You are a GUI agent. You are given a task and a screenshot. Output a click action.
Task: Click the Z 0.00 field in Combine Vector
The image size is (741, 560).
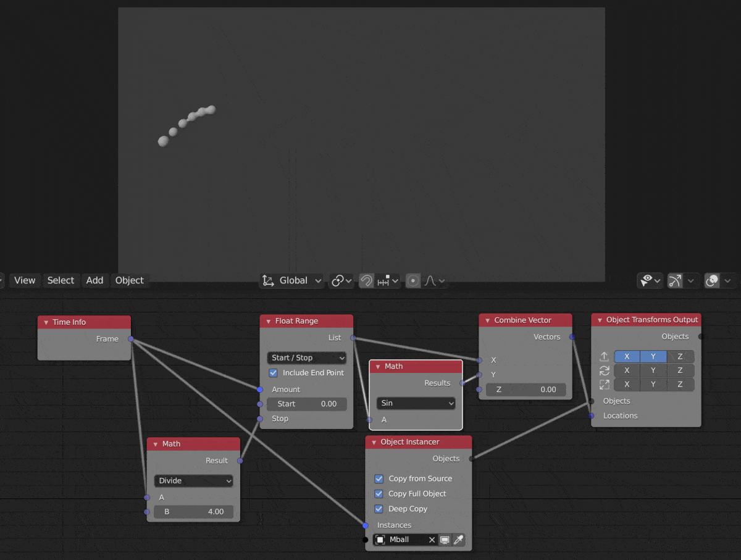click(526, 390)
